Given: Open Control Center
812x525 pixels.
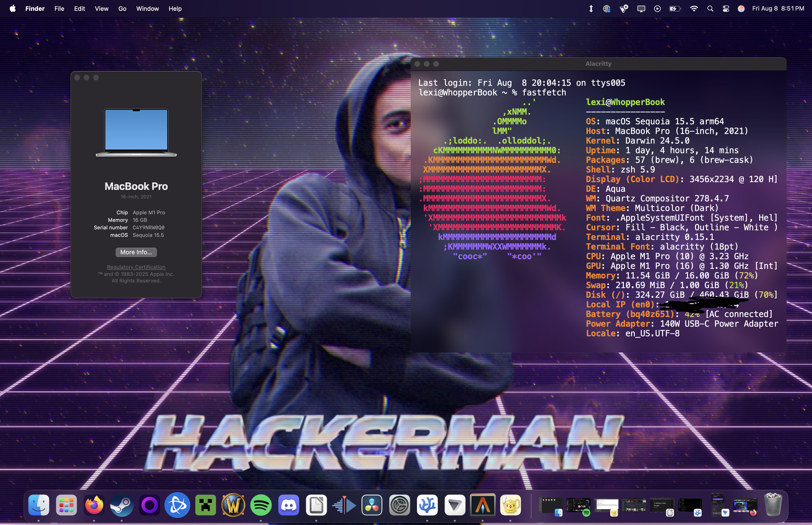Looking at the screenshot, I should pyautogui.click(x=726, y=8).
